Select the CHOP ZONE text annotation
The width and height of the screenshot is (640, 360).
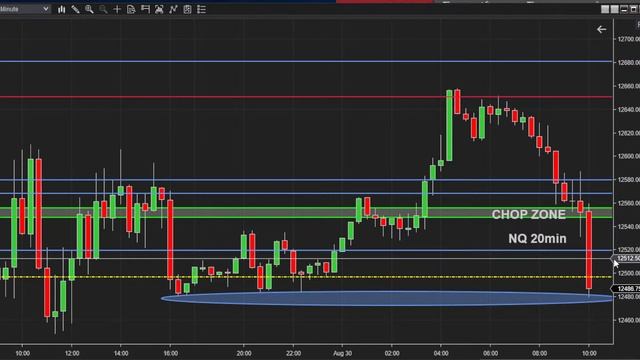(529, 214)
